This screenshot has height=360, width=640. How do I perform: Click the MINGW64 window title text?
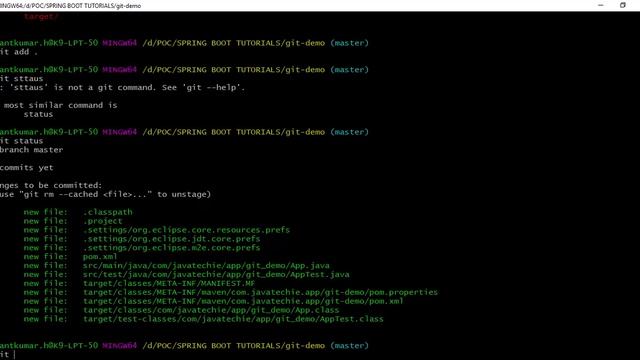71,6
